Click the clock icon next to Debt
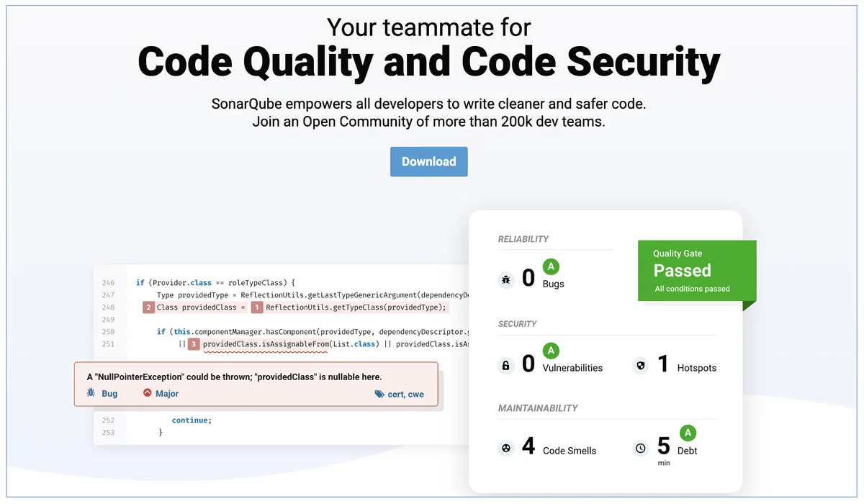864x504 pixels. click(x=640, y=449)
